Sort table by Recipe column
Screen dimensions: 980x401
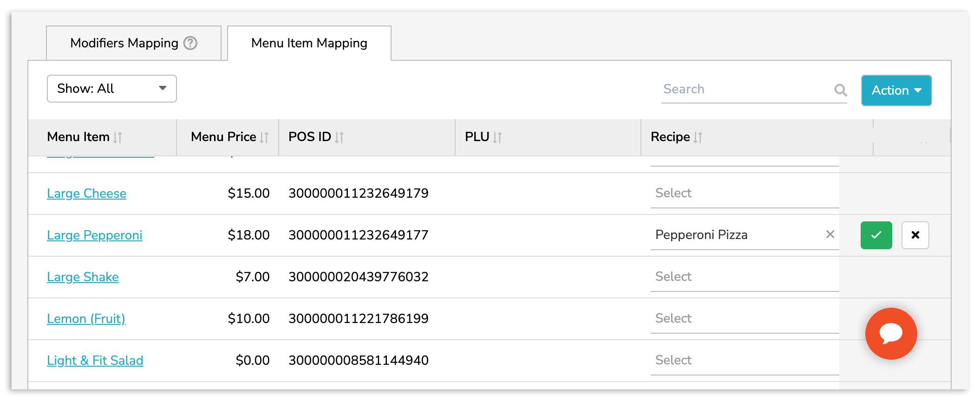698,137
